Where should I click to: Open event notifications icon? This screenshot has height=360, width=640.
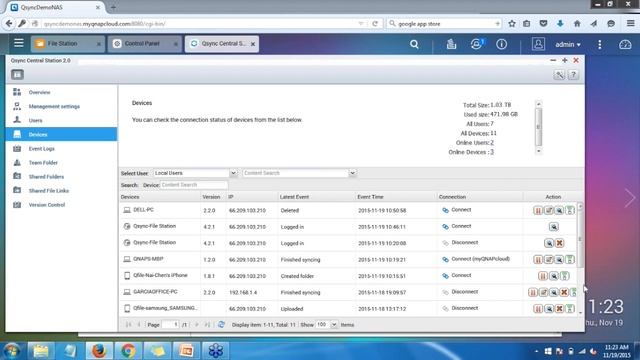[x=476, y=44]
